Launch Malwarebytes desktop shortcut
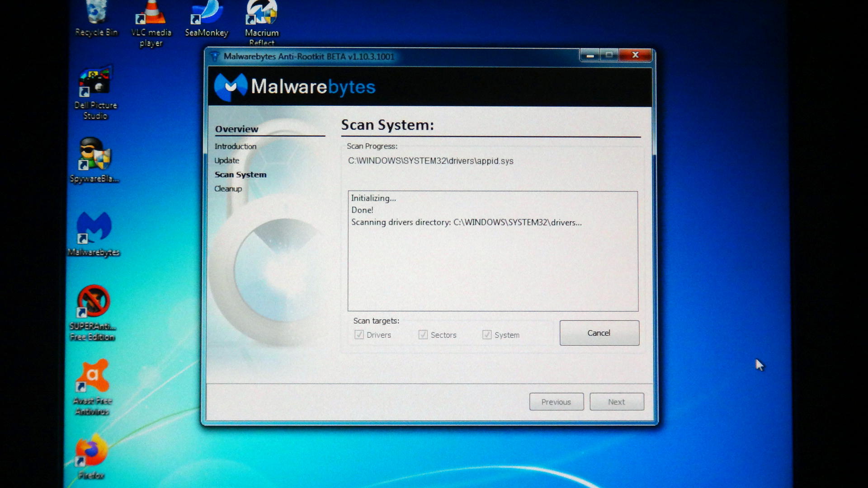868x488 pixels. [x=94, y=234]
